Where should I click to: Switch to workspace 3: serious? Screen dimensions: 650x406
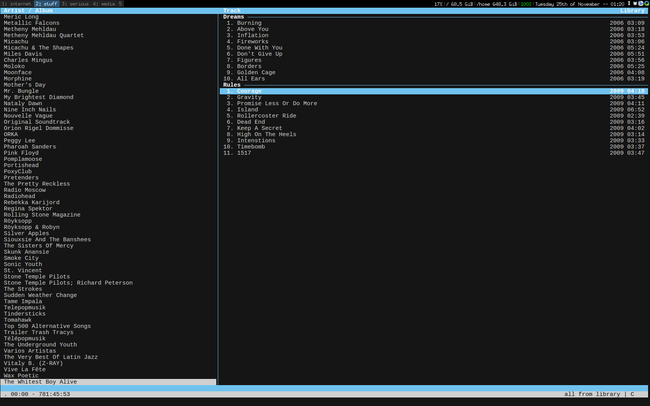click(75, 4)
